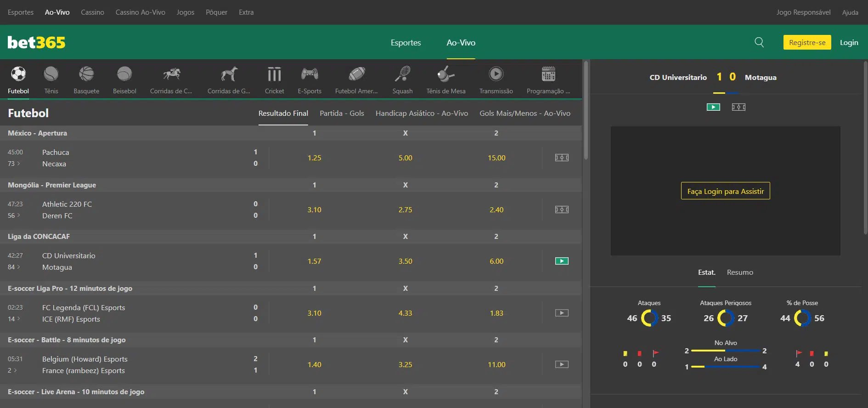Select the Tênis sport icon
Screen dimensions: 868x408
[x=51, y=74]
